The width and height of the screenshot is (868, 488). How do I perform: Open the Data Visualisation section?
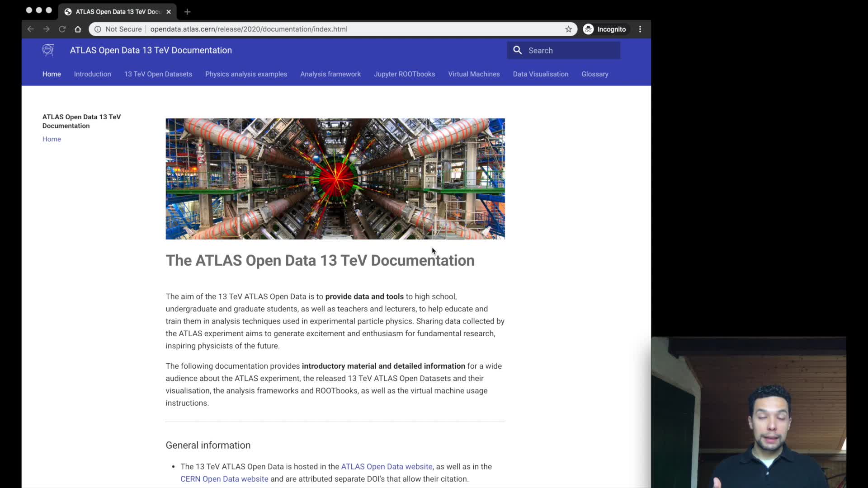click(540, 74)
